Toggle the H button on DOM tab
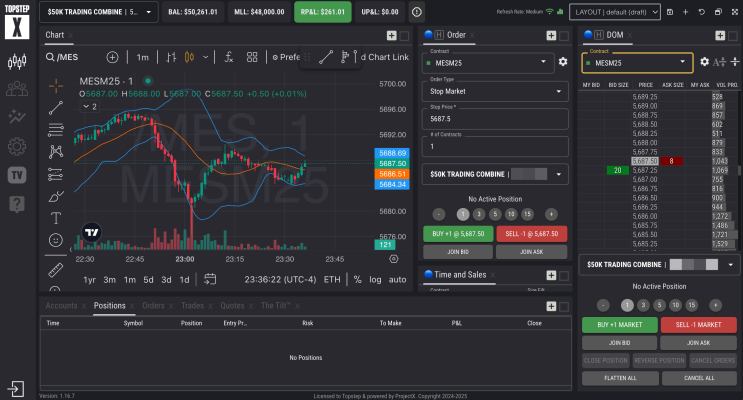Viewport: 743px width, 400px height. (x=599, y=35)
